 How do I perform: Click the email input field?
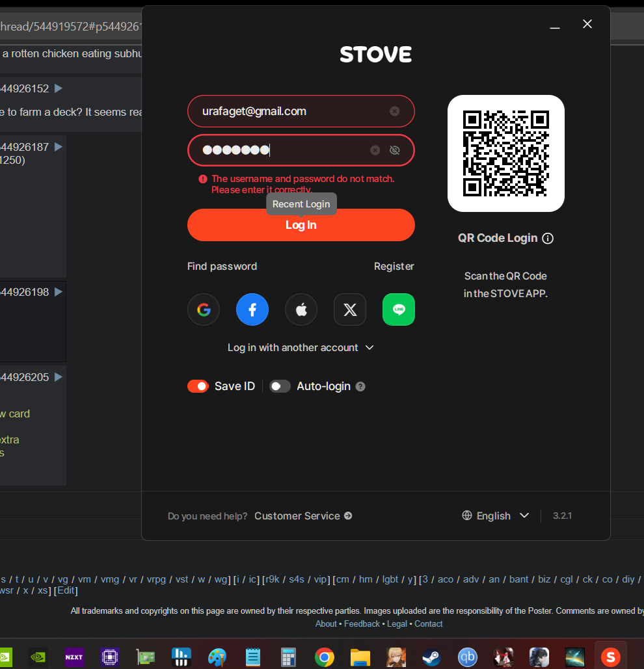tap(301, 111)
